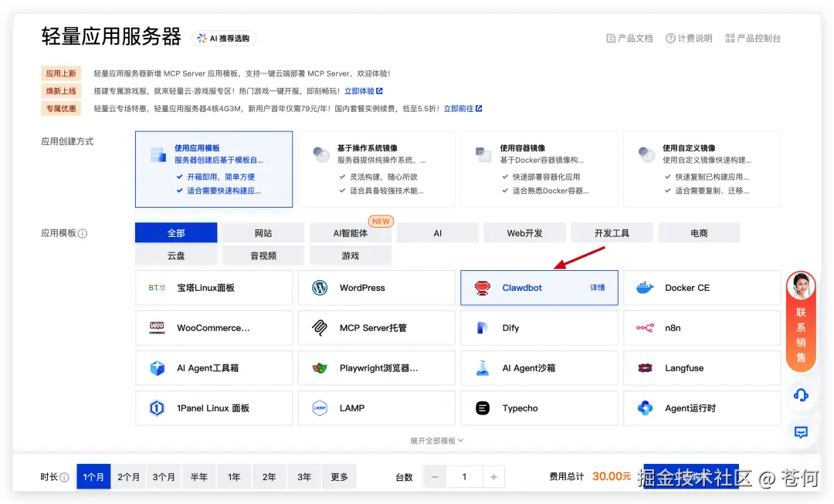The width and height of the screenshot is (834, 504).
Task: Switch to the Web开发 category tab
Action: pos(524,232)
